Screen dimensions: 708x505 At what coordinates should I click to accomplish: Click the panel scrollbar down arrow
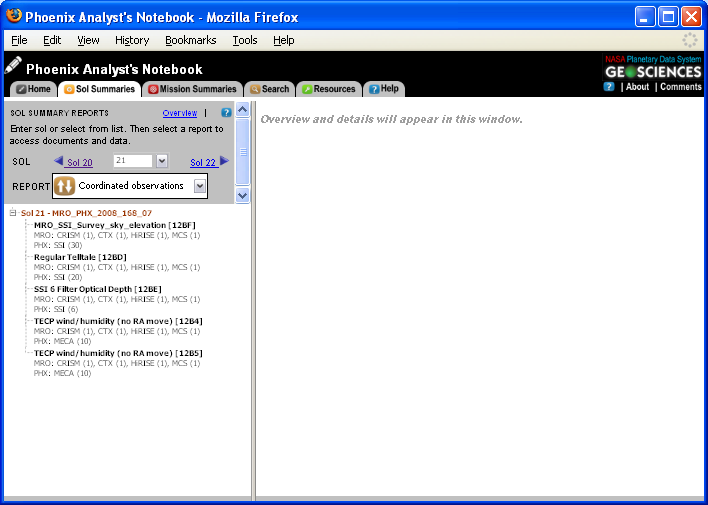click(x=242, y=196)
